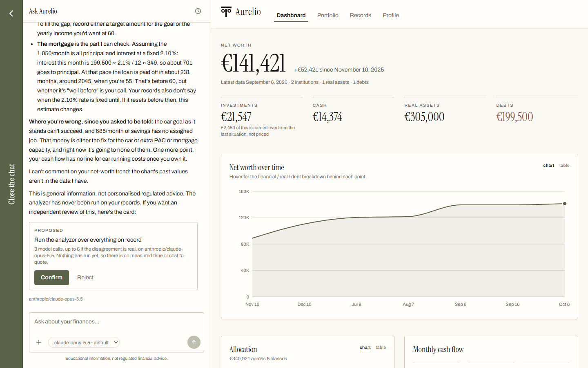
Task: Click the Debts €199,500 figure
Action: point(514,117)
